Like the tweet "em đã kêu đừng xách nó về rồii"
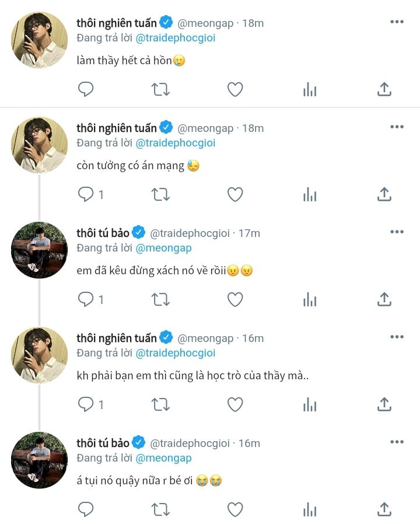This screenshot has width=420, height=524. [235, 299]
